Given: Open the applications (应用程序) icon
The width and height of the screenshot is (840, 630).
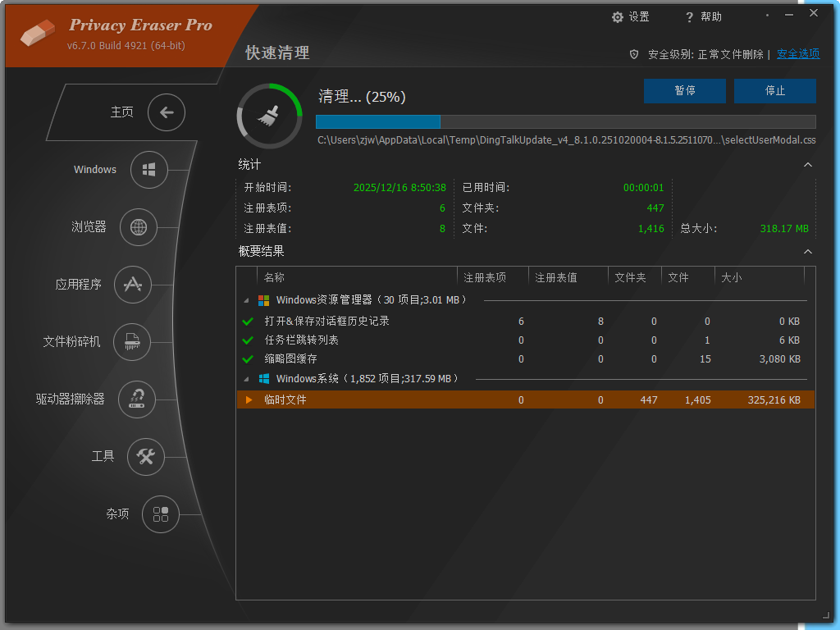Looking at the screenshot, I should click(x=133, y=285).
